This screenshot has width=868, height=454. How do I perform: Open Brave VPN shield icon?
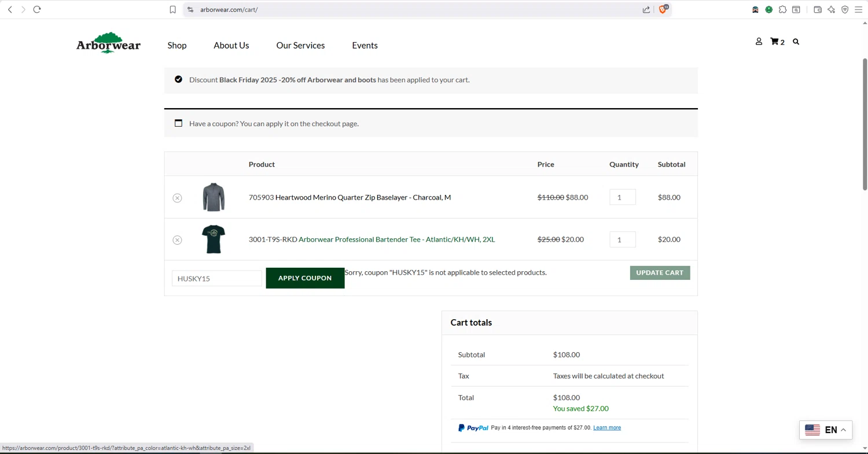click(x=845, y=9)
